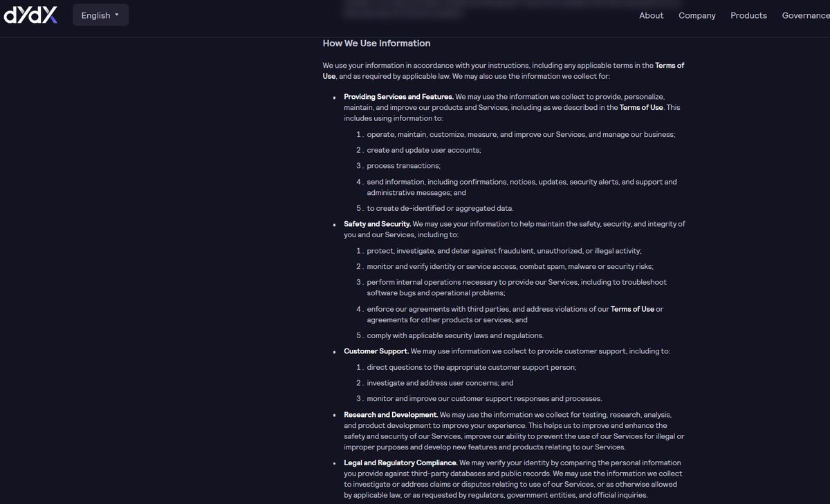830x504 pixels.
Task: Open Terms of Use link in Safety item 4
Action: click(x=632, y=309)
